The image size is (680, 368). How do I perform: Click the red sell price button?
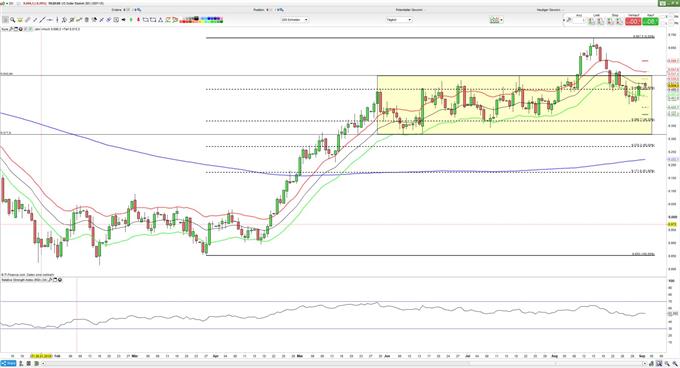[x=633, y=21]
